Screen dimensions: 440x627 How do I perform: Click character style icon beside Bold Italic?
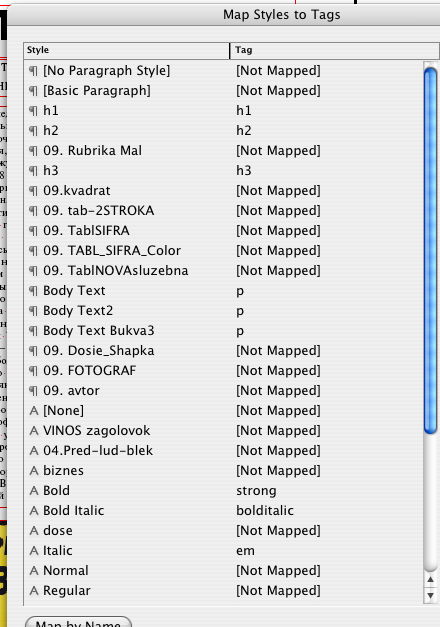point(34,511)
